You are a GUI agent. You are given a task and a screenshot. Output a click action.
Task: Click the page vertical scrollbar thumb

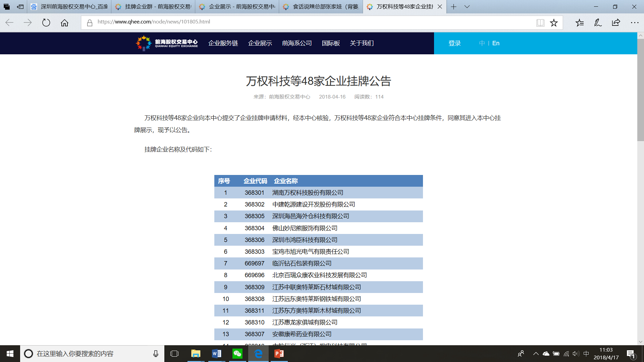pos(640,90)
